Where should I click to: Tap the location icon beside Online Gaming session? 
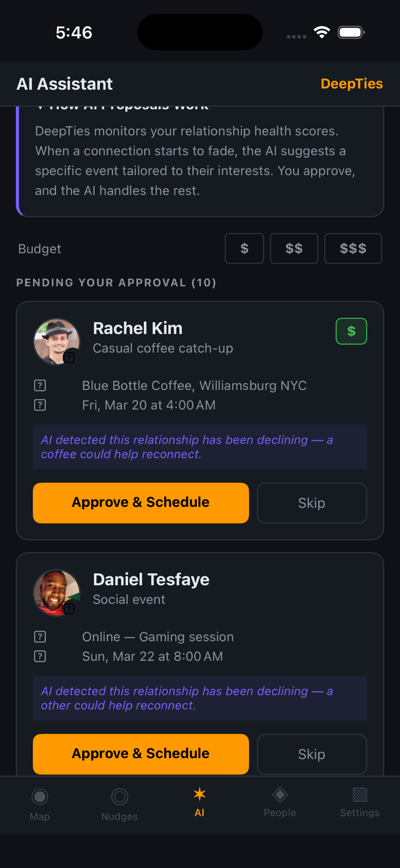40,637
